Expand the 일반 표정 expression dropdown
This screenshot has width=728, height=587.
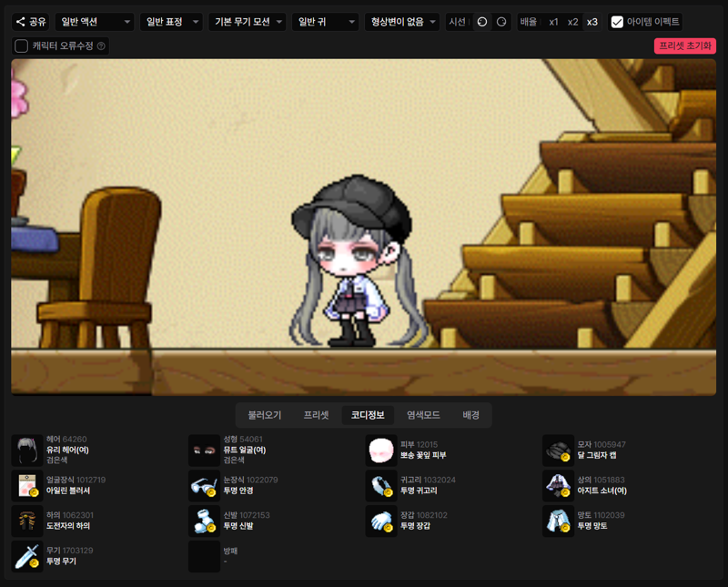point(171,22)
